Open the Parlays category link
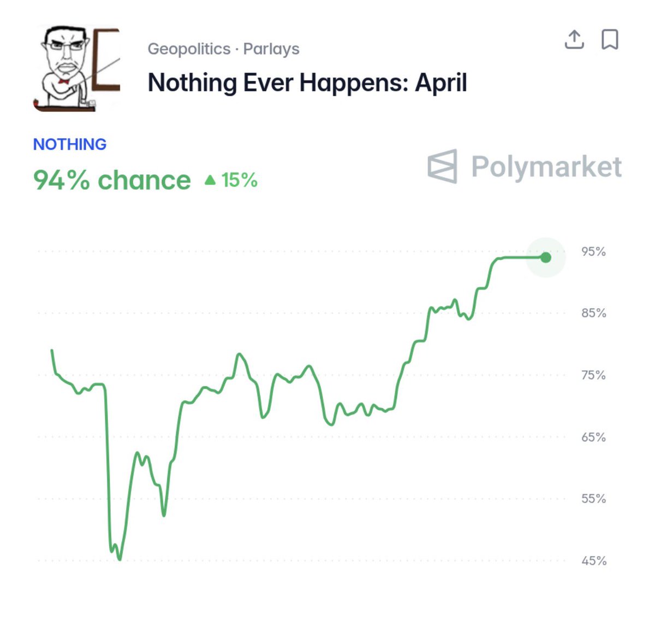 271,49
